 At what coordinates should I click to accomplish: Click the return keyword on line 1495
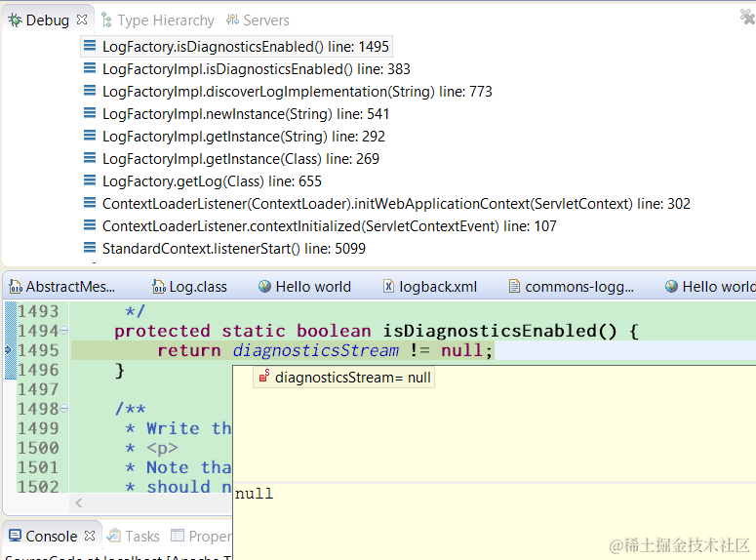click(189, 350)
